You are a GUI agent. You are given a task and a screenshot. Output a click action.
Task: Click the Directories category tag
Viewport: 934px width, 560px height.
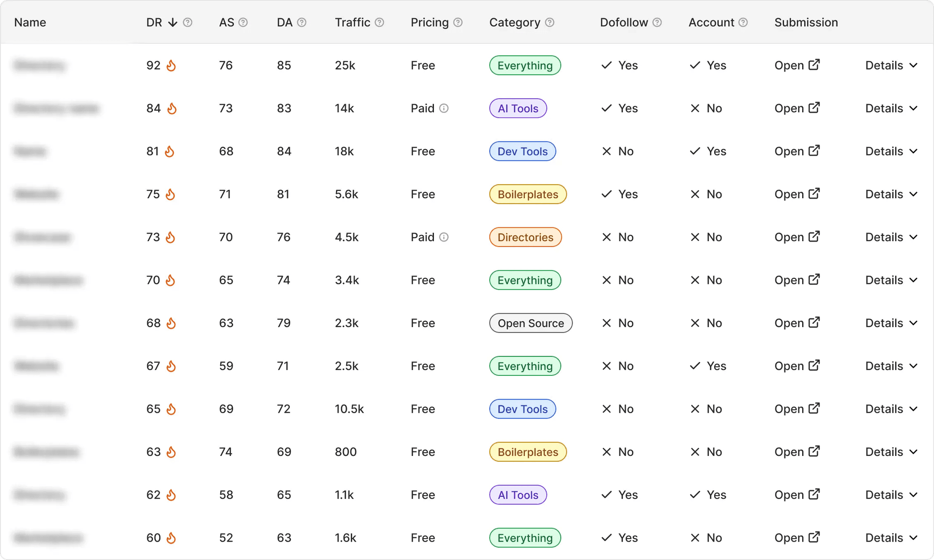[x=525, y=237]
